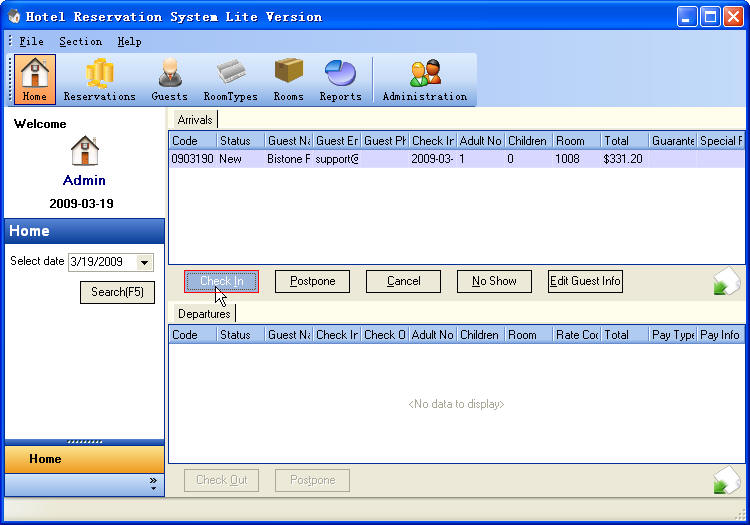Viewport: 750px width, 525px height.
Task: Click the Edit Guest Info button
Action: [585, 281]
